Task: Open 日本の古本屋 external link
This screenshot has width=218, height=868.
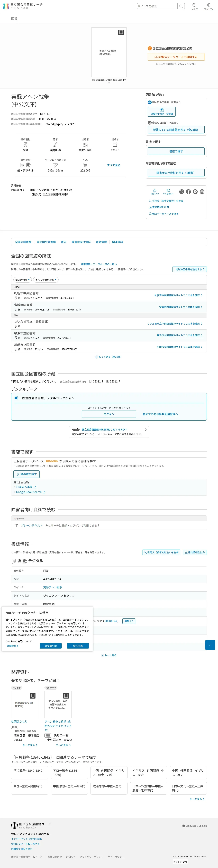Action: (x=26, y=487)
